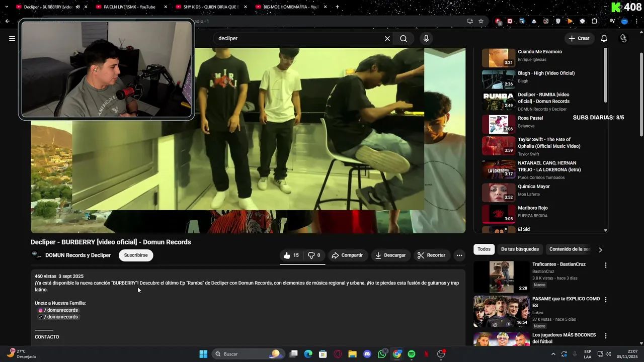The image size is (644, 362).
Task: Open the Windows Start menu
Action: [203, 354]
